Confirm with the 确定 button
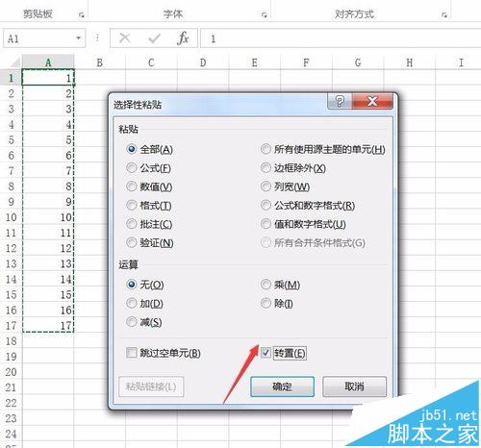Image resolution: width=481 pixels, height=448 pixels. (282, 386)
